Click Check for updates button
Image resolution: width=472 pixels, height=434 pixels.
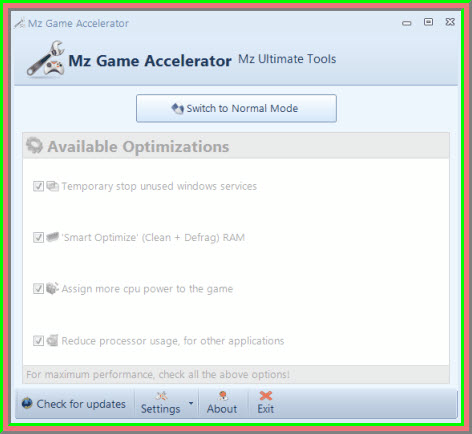click(74, 404)
